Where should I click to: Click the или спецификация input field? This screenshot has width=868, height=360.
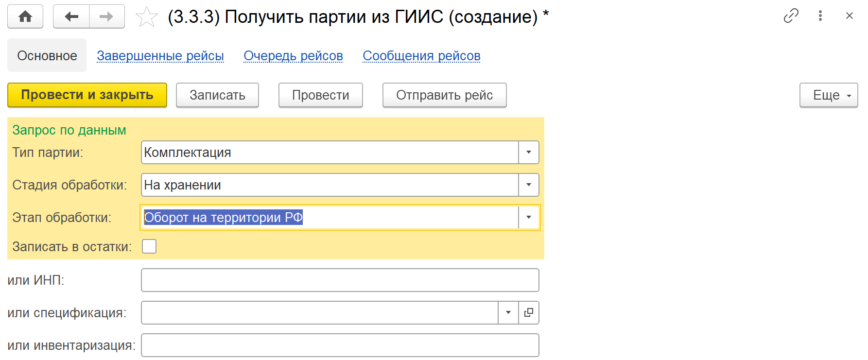pyautogui.click(x=320, y=312)
